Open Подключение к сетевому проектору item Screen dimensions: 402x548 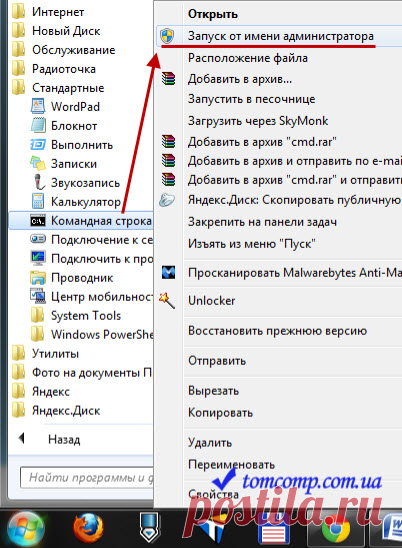click(92, 239)
